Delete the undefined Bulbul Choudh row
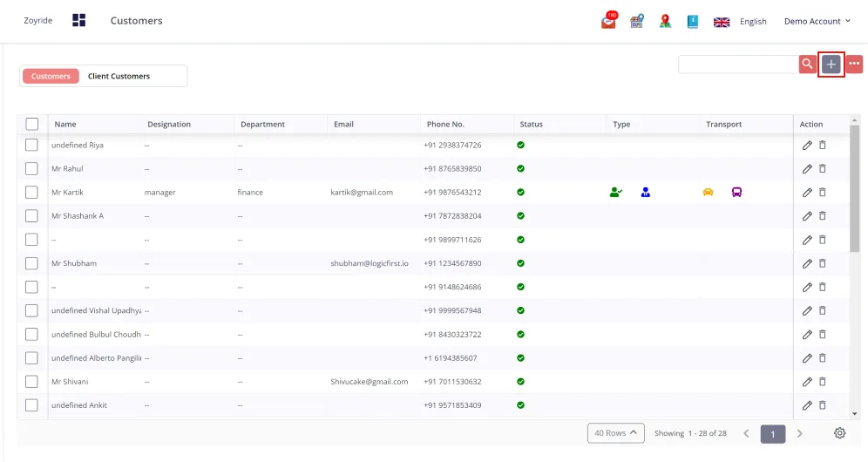 click(x=823, y=334)
